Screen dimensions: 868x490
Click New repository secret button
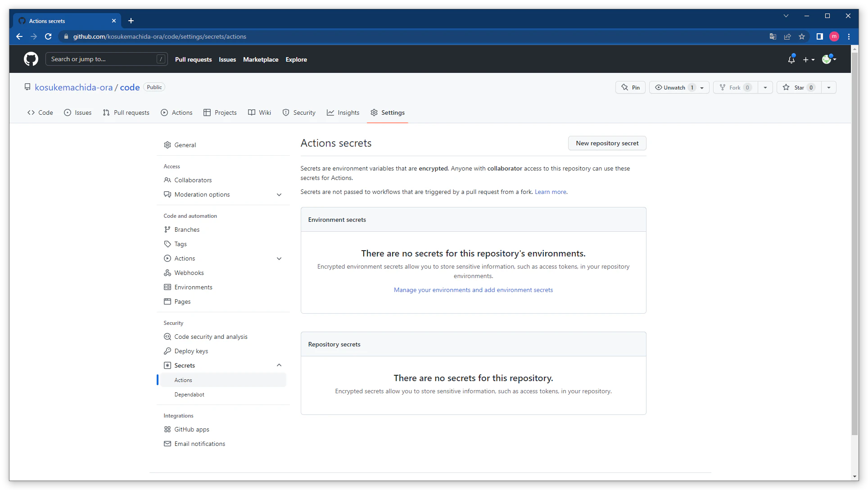pyautogui.click(x=607, y=143)
